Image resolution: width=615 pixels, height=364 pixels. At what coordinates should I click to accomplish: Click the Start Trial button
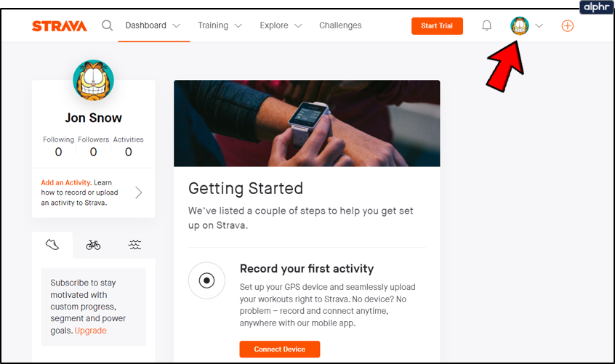coord(437,26)
